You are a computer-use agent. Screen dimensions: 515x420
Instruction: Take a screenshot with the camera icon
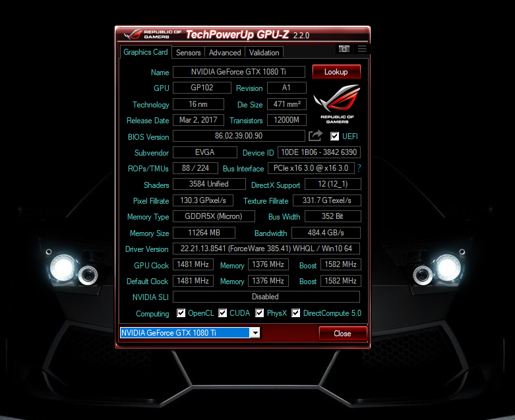(x=344, y=49)
